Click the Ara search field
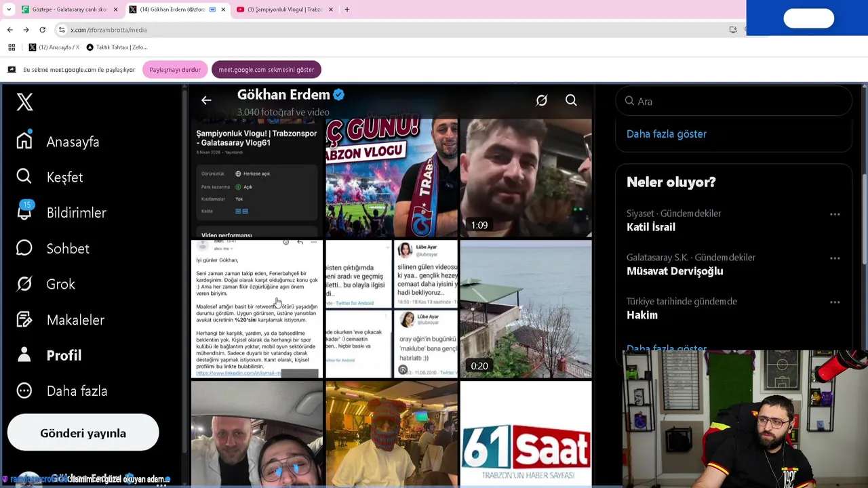Viewport: 868px width, 488px height. tap(734, 101)
